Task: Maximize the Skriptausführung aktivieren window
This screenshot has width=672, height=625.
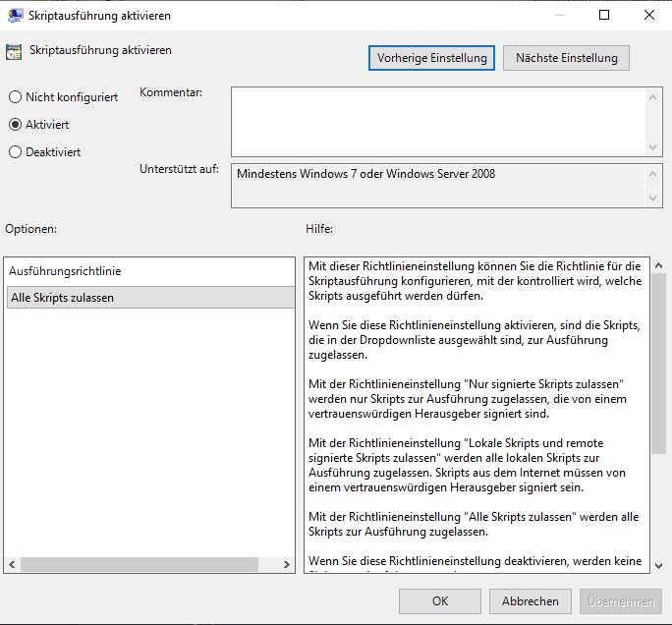Action: [604, 15]
